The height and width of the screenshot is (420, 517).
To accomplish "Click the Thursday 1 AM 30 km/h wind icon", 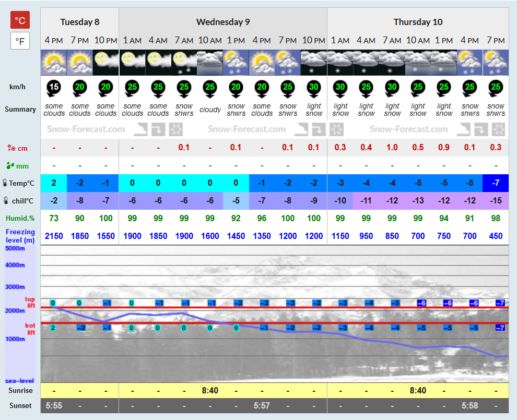I will coord(340,88).
